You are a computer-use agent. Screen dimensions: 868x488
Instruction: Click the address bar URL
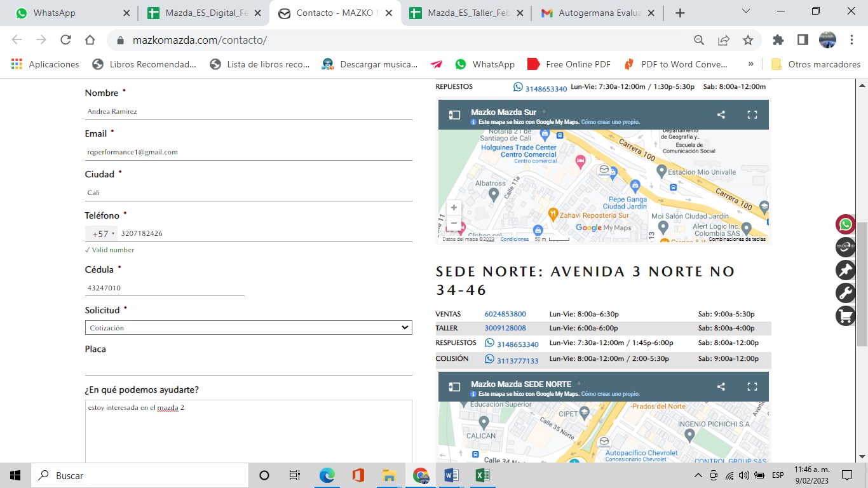pos(200,40)
